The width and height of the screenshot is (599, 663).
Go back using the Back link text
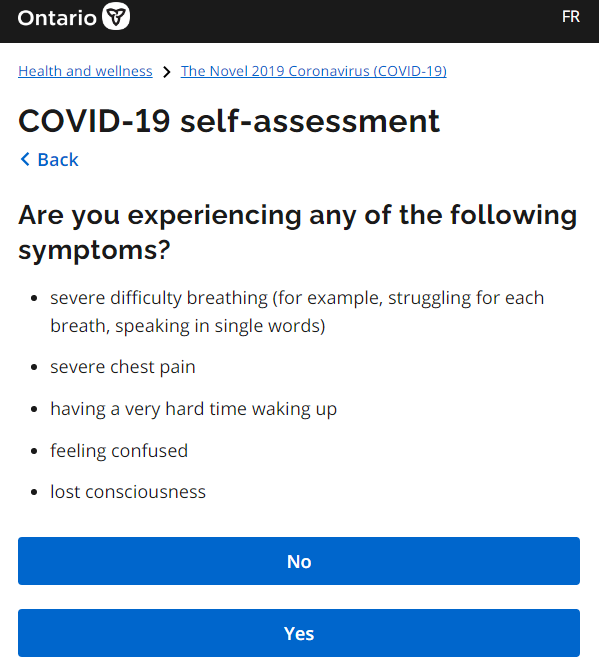point(58,160)
